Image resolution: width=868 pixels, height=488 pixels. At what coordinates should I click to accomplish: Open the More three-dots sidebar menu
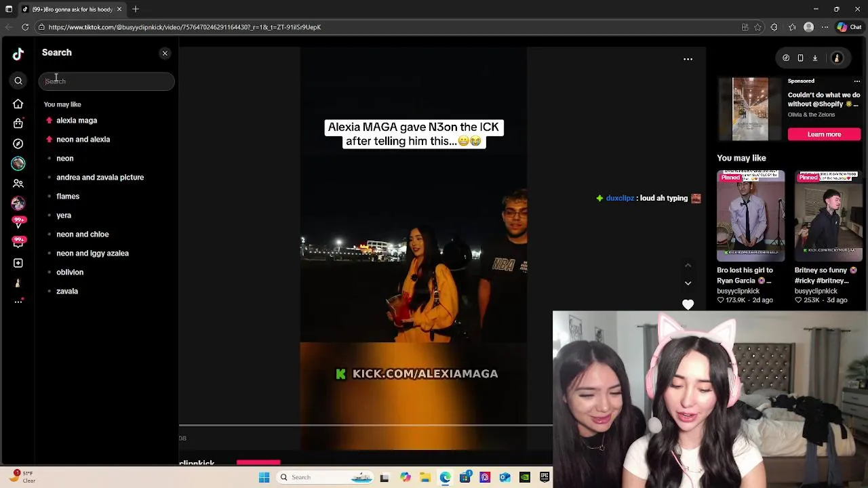click(18, 302)
